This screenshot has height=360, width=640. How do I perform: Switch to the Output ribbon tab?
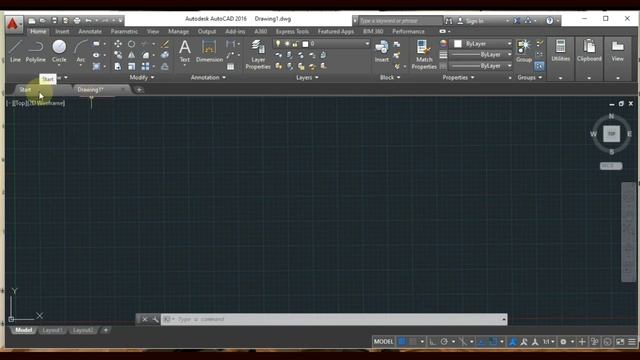(207, 31)
